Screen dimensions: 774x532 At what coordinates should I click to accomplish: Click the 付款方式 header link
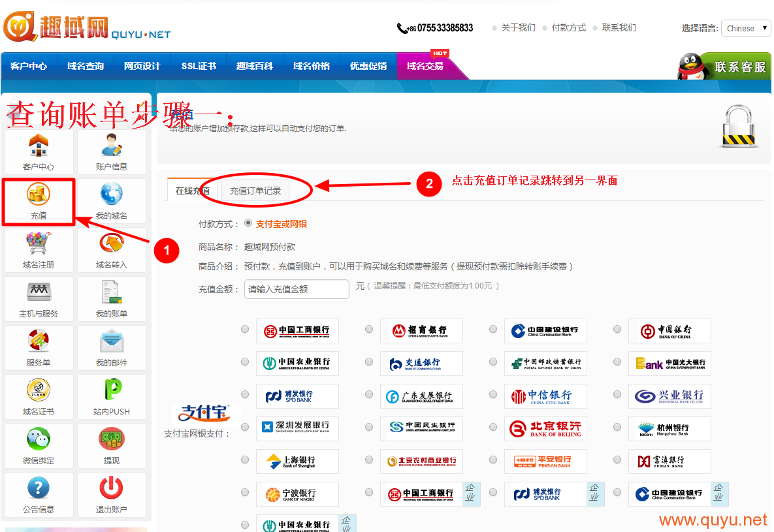point(569,27)
